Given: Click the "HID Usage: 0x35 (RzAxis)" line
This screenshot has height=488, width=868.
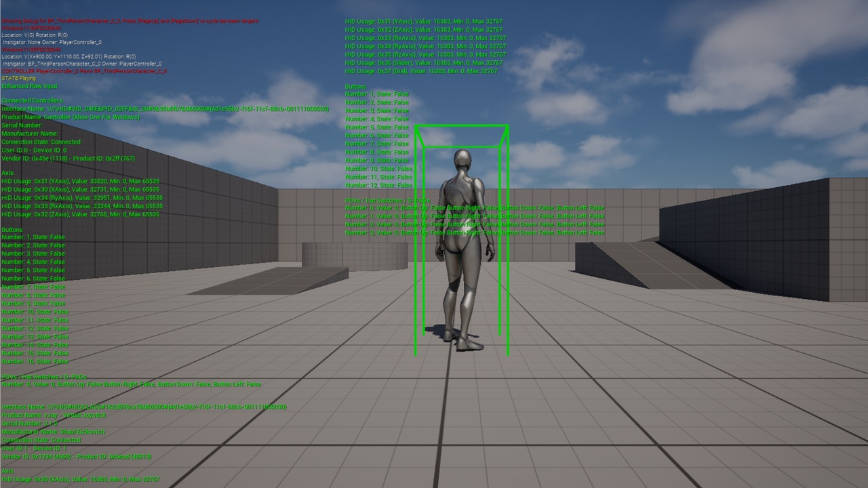Looking at the screenshot, I should 425,54.
